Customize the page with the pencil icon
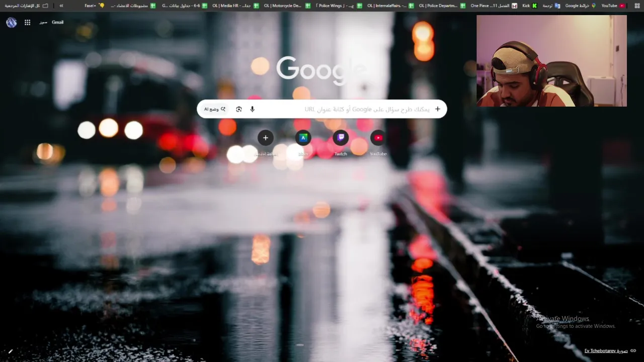The width and height of the screenshot is (644, 362). tap(11, 351)
